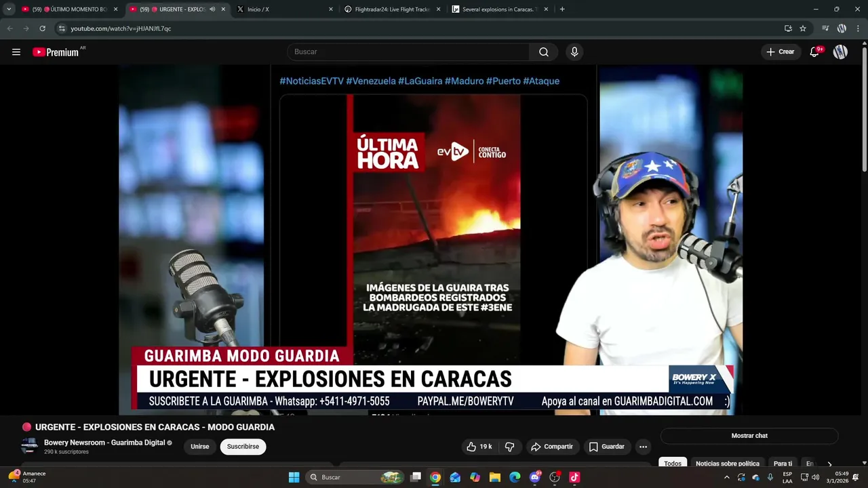The height and width of the screenshot is (488, 868).
Task: Open YouTube notifications bell
Action: [x=815, y=52]
